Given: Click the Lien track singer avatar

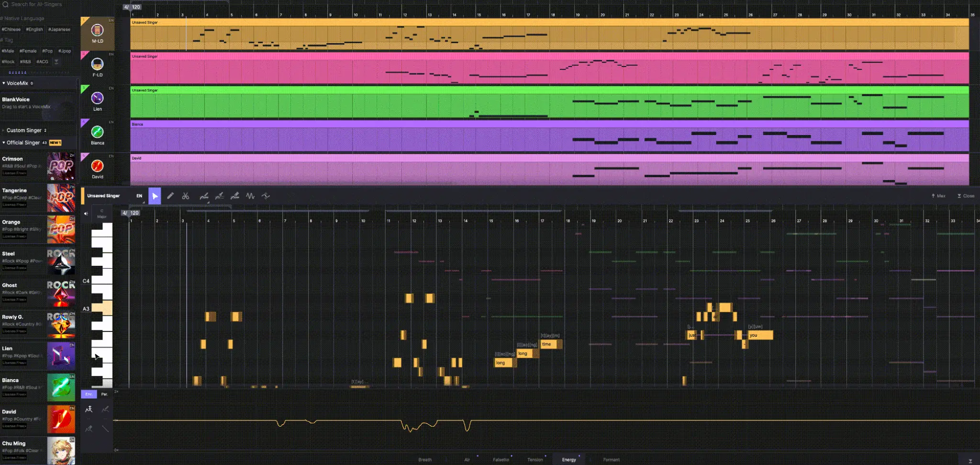Looking at the screenshot, I should 97,99.
